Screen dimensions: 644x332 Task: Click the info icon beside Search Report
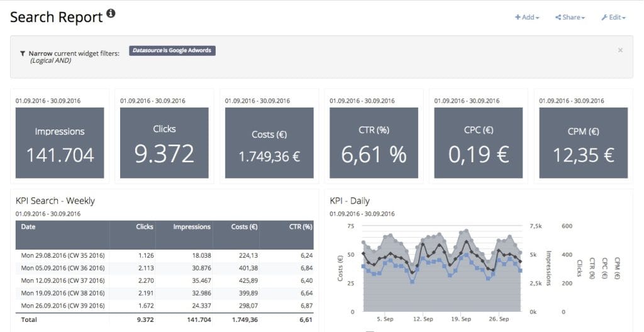(x=111, y=14)
